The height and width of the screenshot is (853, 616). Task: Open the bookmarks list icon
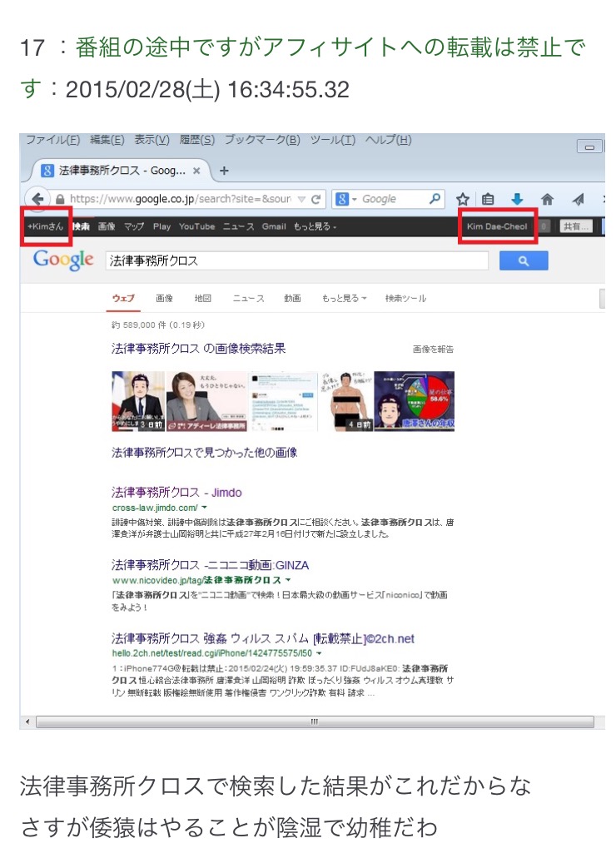(x=489, y=200)
